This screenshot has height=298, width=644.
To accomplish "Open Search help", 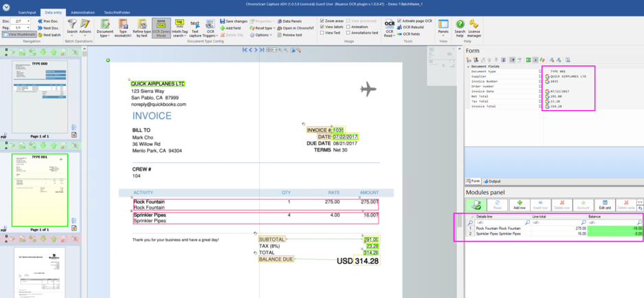I will pyautogui.click(x=460, y=28).
